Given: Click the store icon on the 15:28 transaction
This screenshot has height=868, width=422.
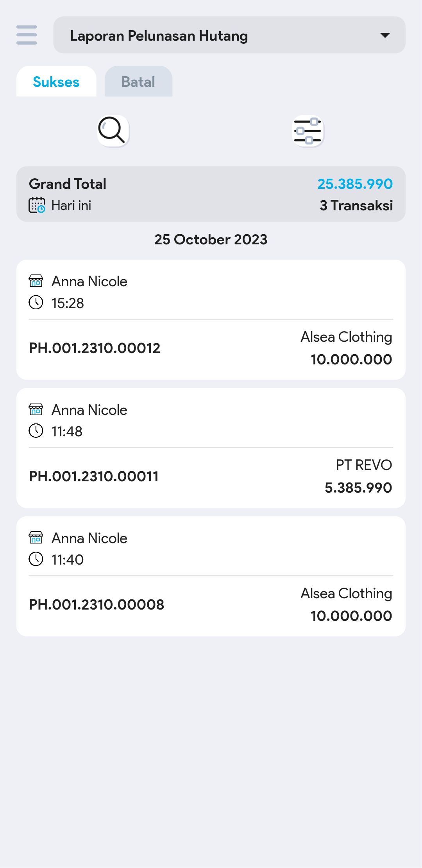Looking at the screenshot, I should click(36, 281).
